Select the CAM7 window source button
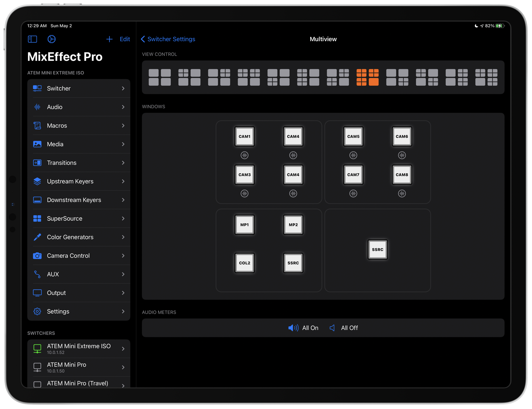Viewport: 532px width, 409px height. coord(353,175)
